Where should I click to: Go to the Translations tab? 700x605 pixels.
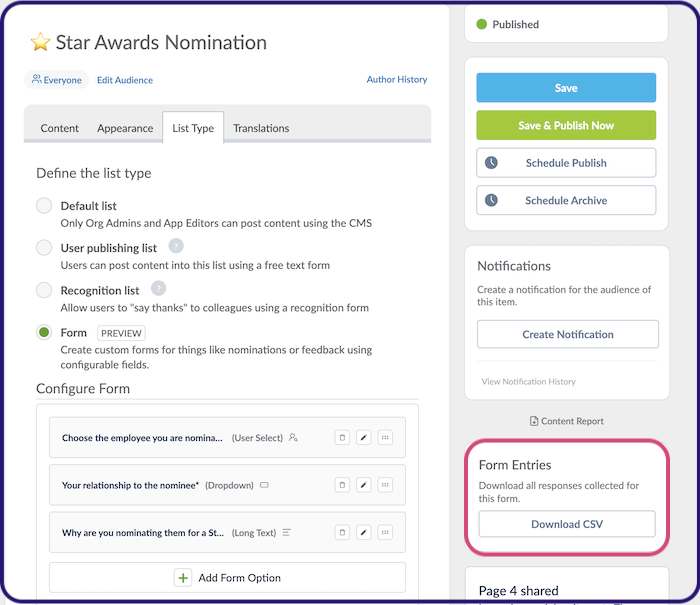click(261, 128)
